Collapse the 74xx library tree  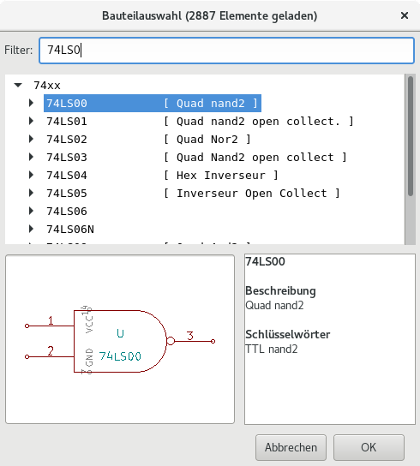pos(18,85)
